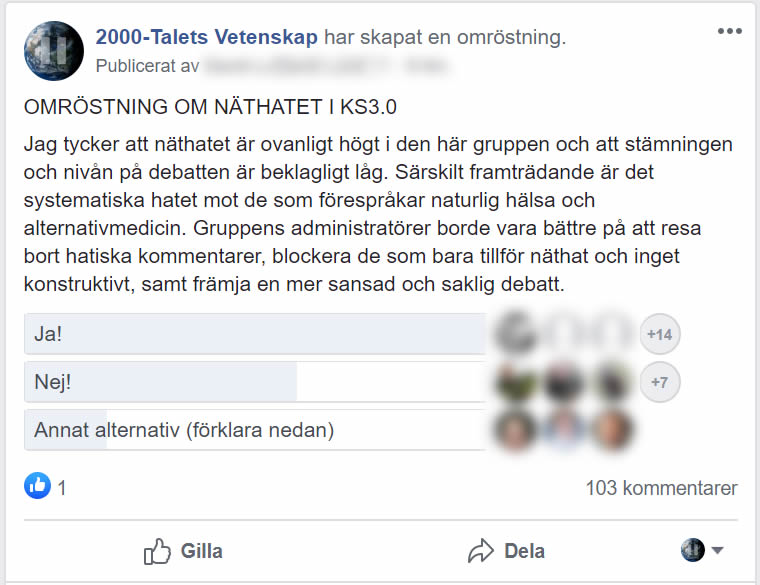Viewport: 760px width, 585px height.
Task: Expand the +14 additional Ja voters
Action: point(659,334)
